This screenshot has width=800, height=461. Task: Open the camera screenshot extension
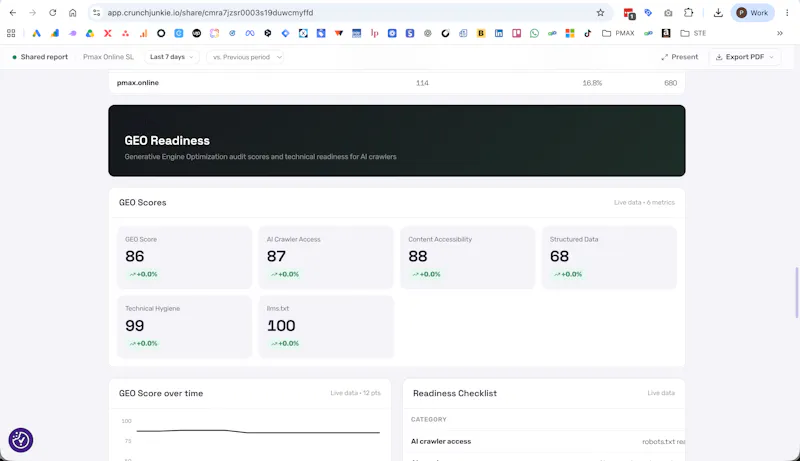tap(668, 13)
